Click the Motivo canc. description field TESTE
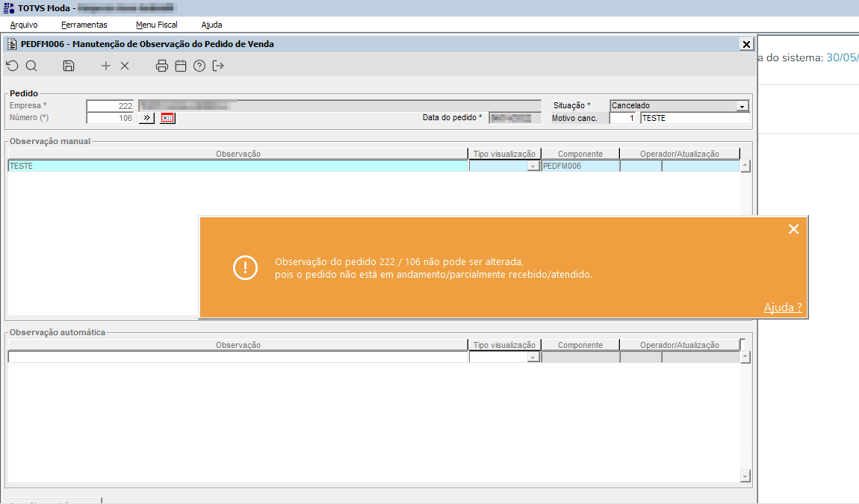This screenshot has height=504, width=859. pos(695,118)
